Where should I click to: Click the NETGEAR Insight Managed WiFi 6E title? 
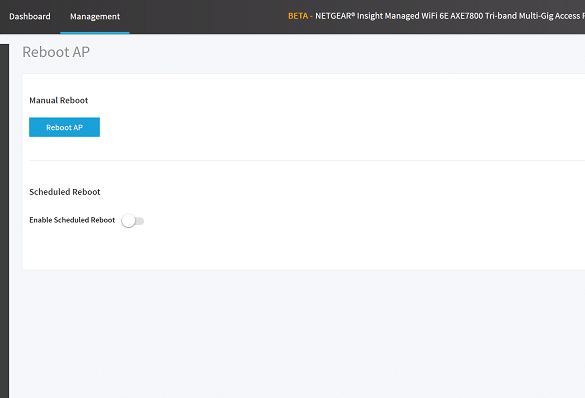450,16
